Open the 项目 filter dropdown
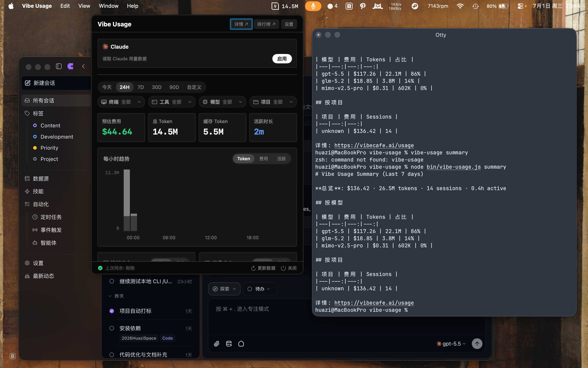Screen dimensions: 588x368 click(273, 102)
